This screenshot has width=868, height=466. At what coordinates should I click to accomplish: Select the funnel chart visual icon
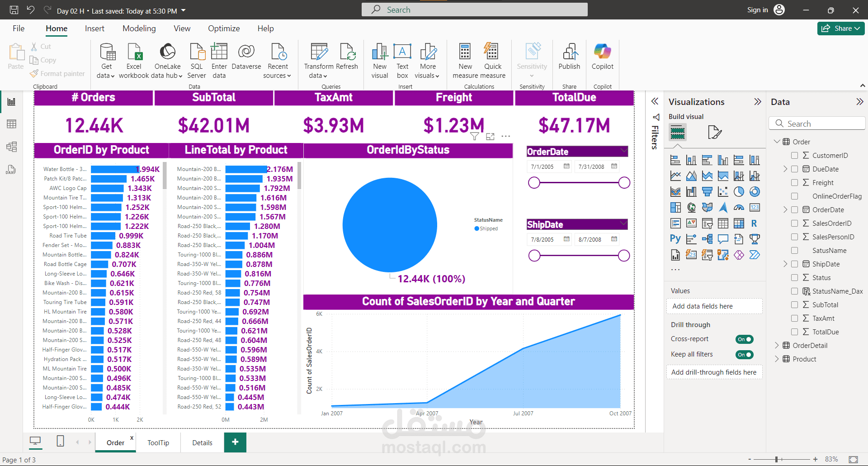click(x=707, y=191)
